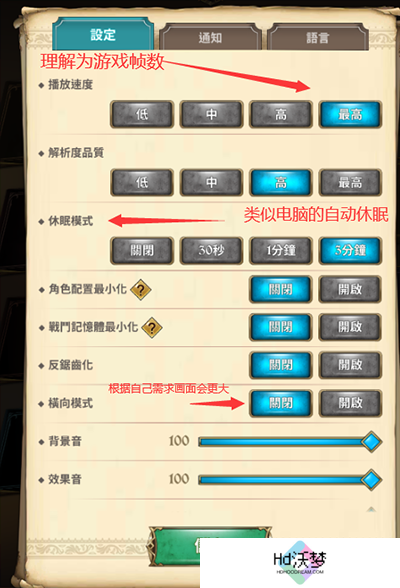Set playback speed to 最高
400x588 pixels.
coord(350,114)
